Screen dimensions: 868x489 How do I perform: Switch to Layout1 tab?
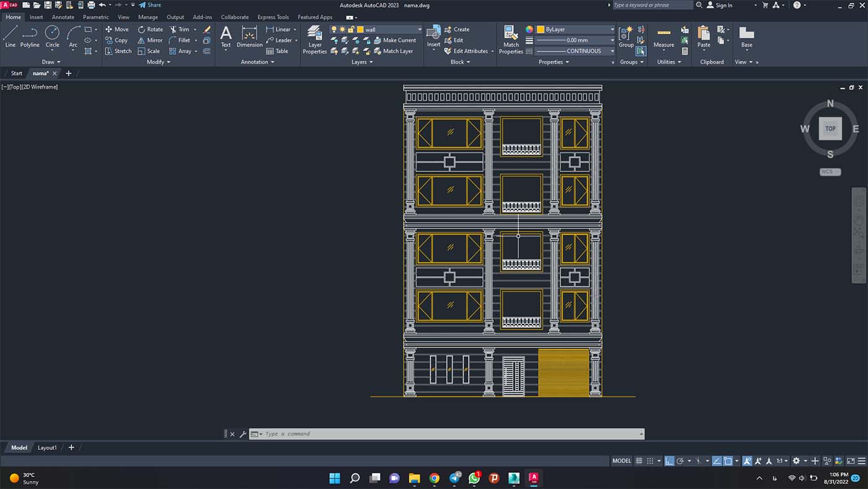pyautogui.click(x=47, y=447)
